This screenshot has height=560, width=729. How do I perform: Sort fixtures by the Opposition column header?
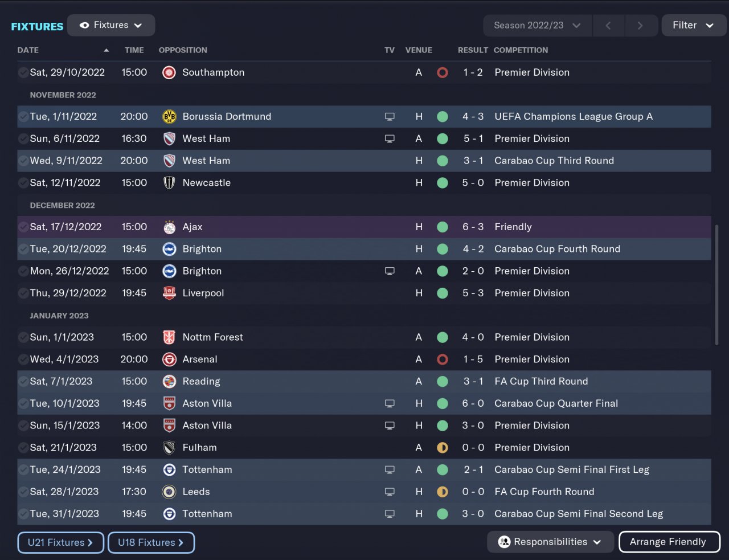click(183, 50)
